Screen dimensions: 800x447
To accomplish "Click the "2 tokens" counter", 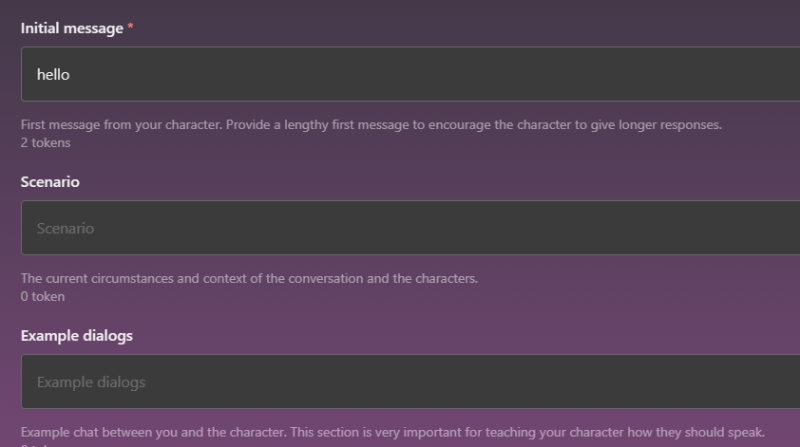I will click(46, 143).
